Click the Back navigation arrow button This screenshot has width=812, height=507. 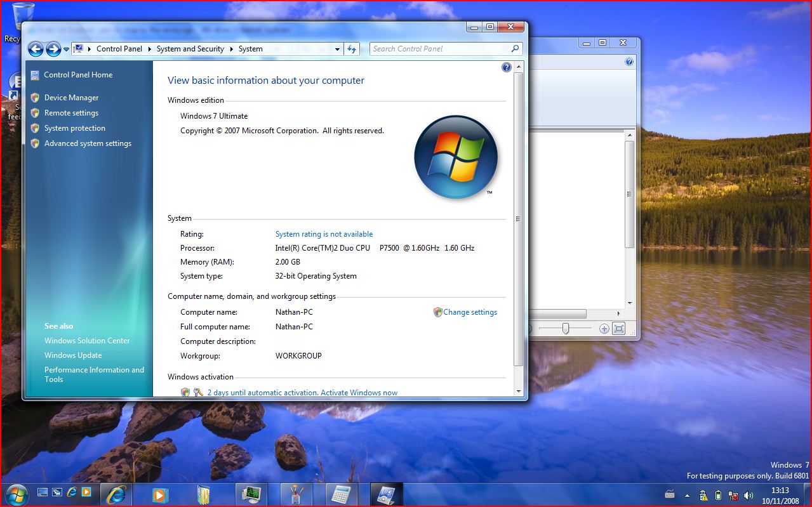pos(36,49)
